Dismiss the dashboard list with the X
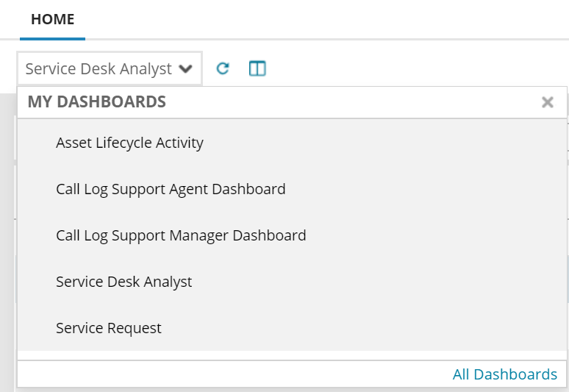 (547, 102)
